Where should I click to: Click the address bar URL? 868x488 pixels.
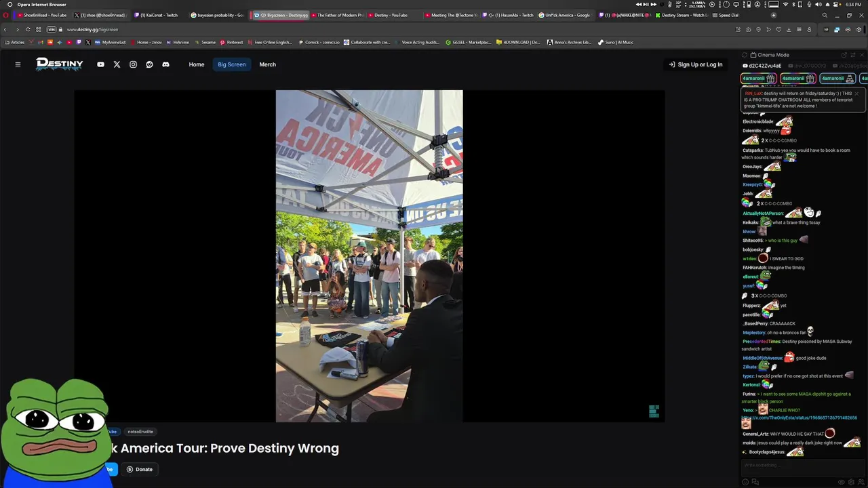(x=92, y=30)
